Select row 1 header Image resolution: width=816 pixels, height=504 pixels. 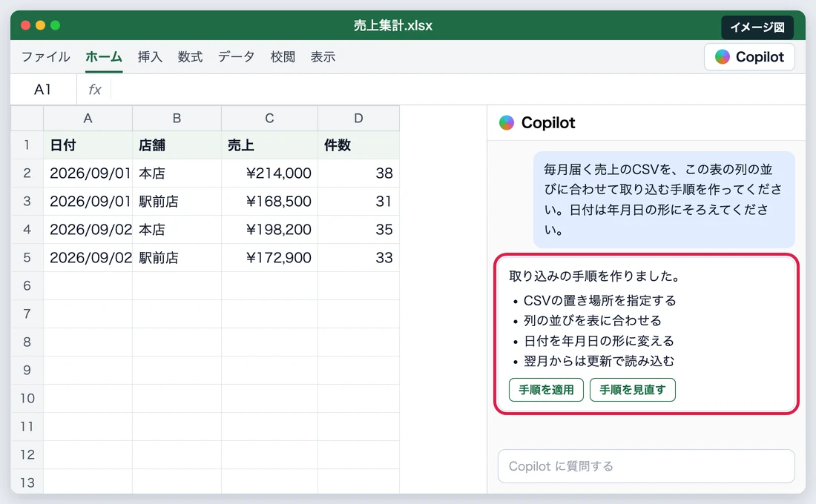point(27,145)
